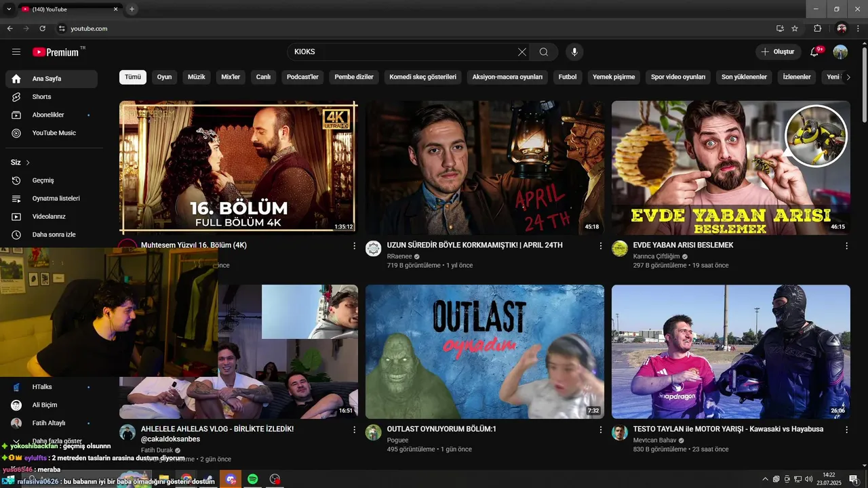
Task: Open Fatih Altaylı subscription channel
Action: pos(52,423)
